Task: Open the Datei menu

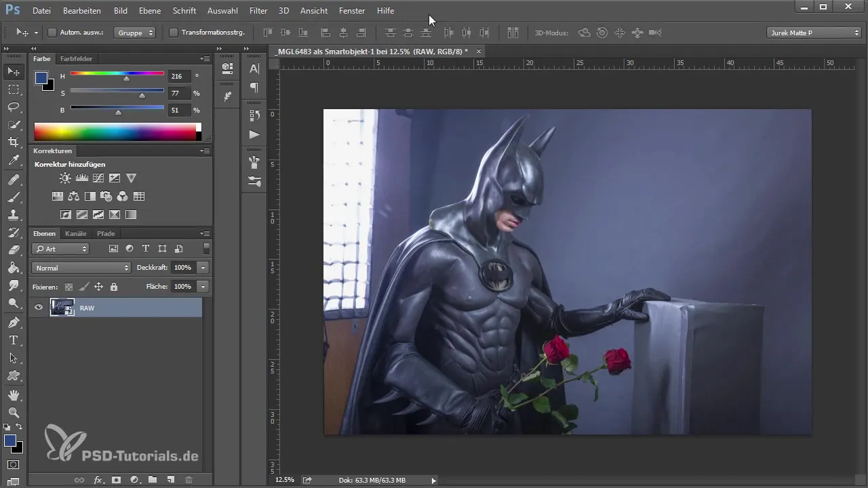Action: click(41, 11)
